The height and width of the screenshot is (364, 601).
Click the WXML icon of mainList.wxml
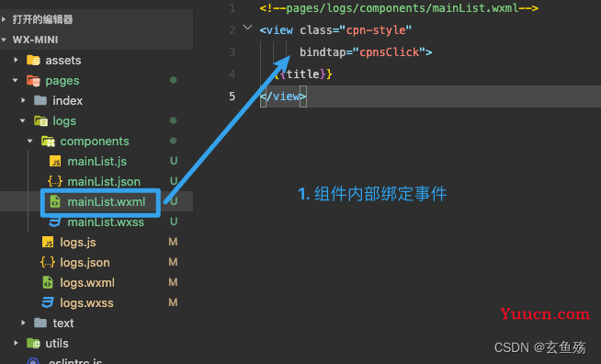(x=55, y=201)
